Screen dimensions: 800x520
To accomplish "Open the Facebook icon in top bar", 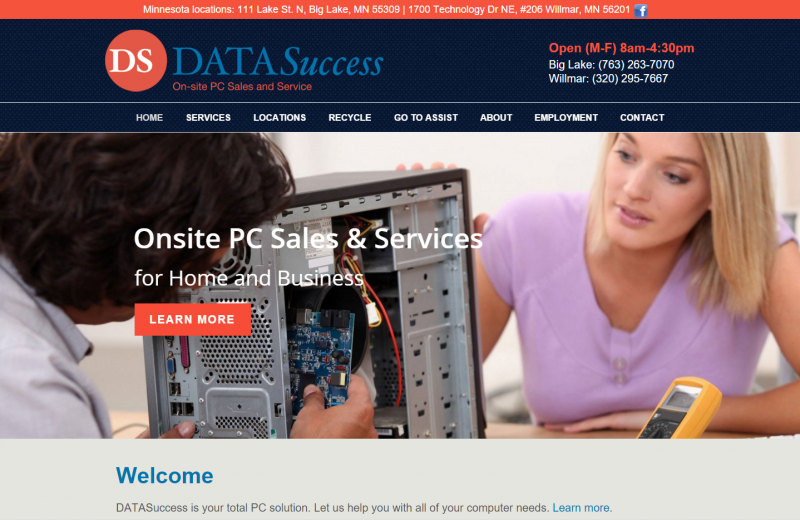I will [641, 10].
